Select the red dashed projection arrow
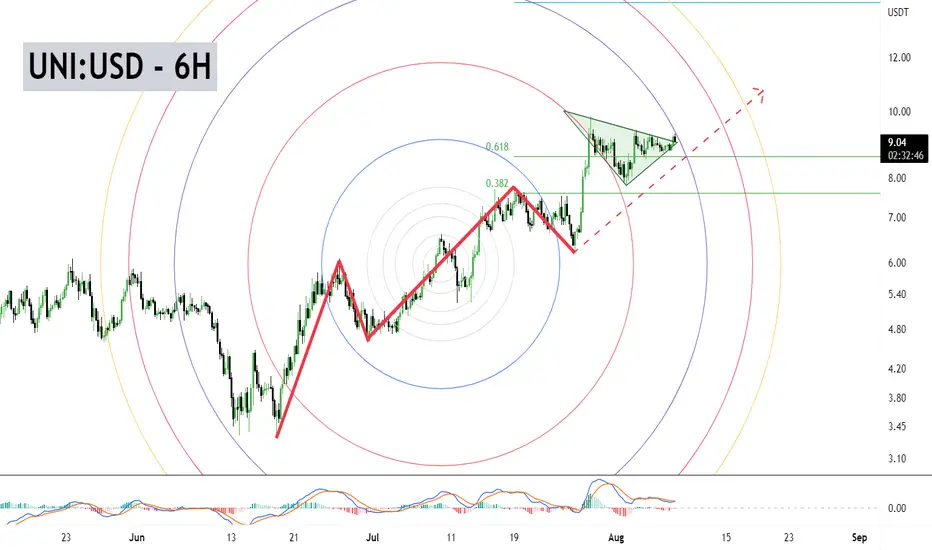Image resolution: width=932 pixels, height=550 pixels. pyautogui.click(x=669, y=170)
